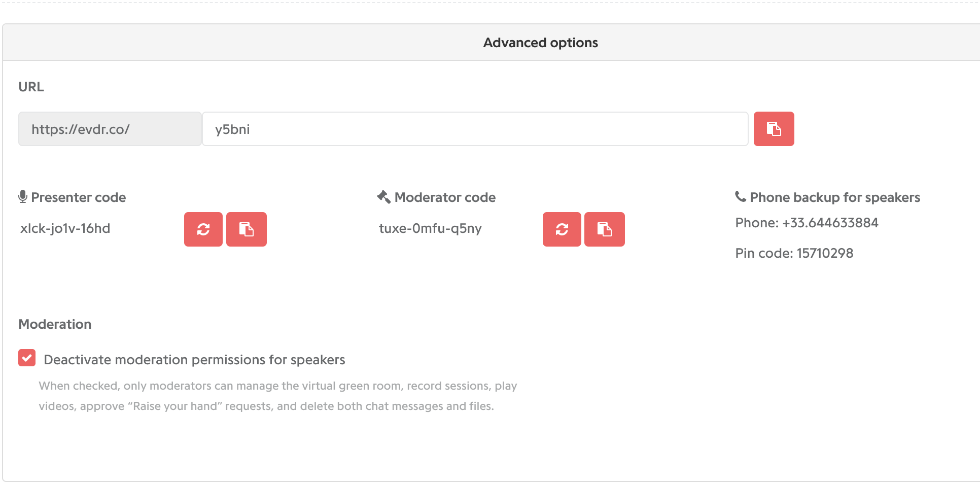
Task: Click phone number +33.644633884
Action: pyautogui.click(x=830, y=223)
